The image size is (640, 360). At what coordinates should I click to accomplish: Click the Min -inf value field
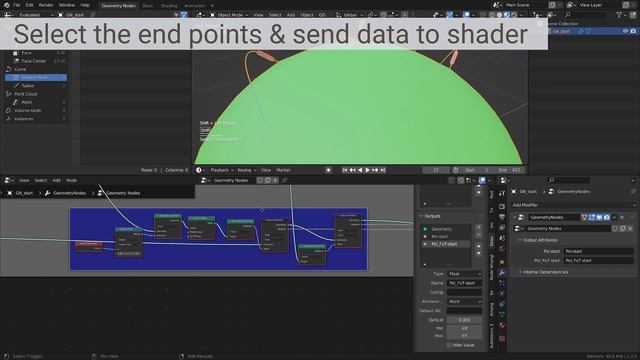click(x=464, y=328)
